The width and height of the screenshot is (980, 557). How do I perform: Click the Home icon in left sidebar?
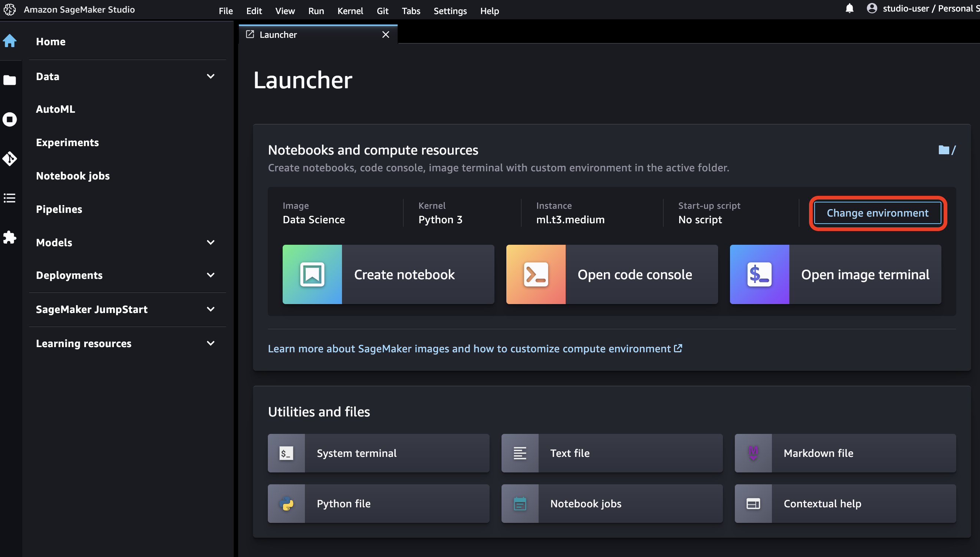point(10,41)
